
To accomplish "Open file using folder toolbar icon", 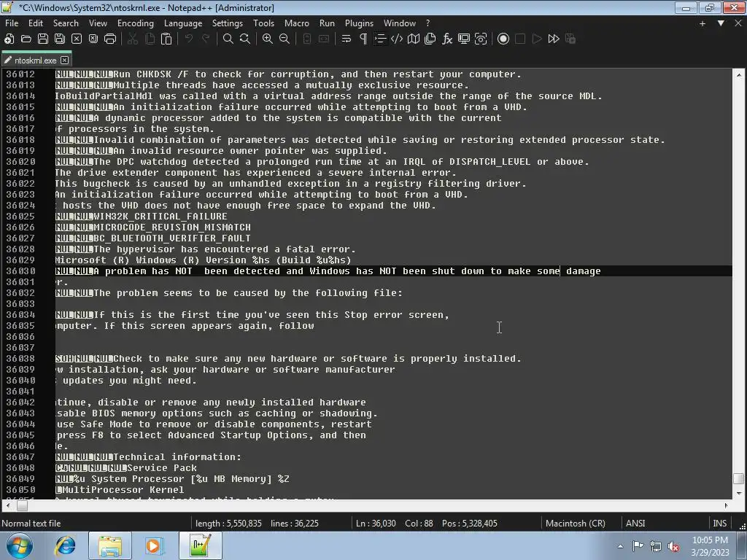I will click(x=26, y=39).
